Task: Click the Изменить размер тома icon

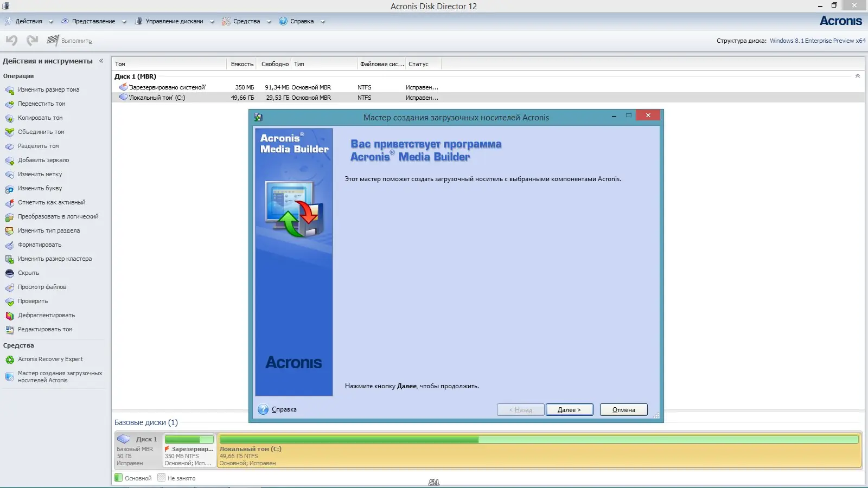Action: pos(10,90)
